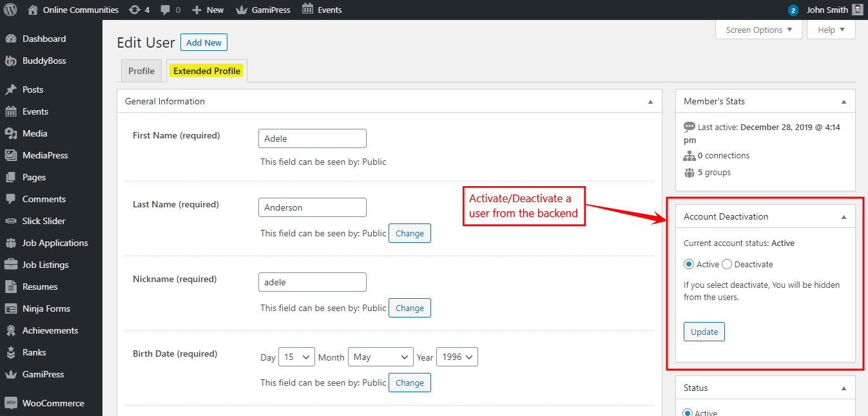The height and width of the screenshot is (416, 868).
Task: Select the Deactivate radio button
Action: click(x=727, y=264)
